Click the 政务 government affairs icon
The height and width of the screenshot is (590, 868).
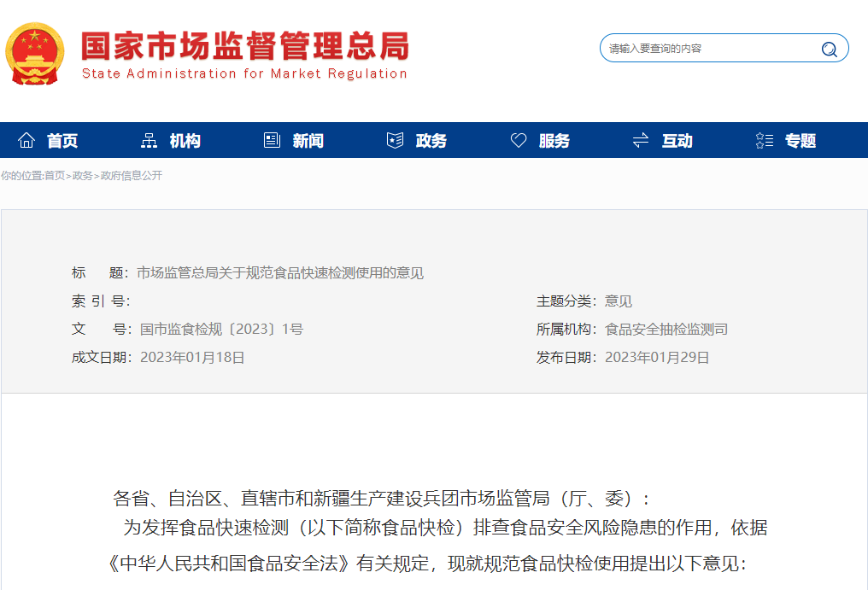395,141
